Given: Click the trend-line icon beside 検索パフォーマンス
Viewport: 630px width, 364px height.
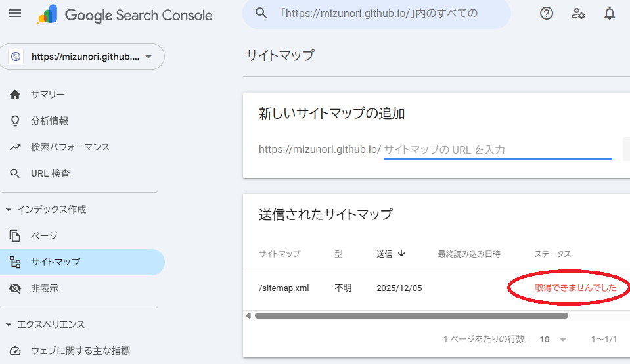Looking at the screenshot, I should coord(15,147).
